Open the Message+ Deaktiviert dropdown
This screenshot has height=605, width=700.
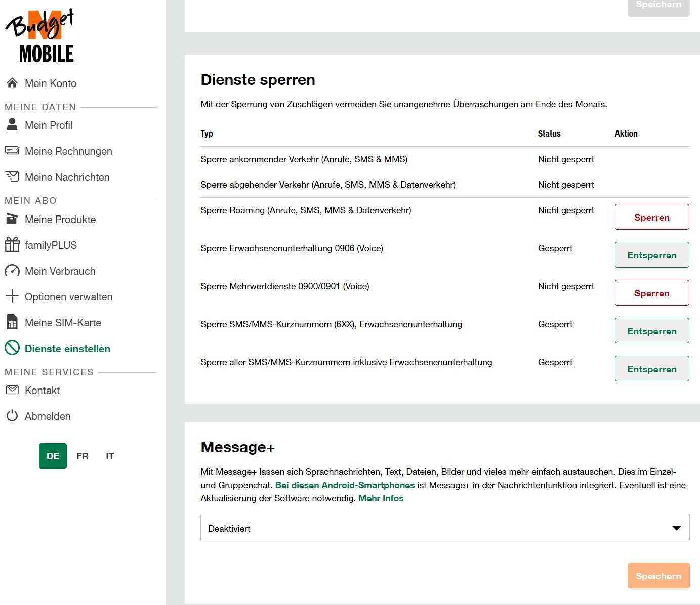click(x=444, y=528)
